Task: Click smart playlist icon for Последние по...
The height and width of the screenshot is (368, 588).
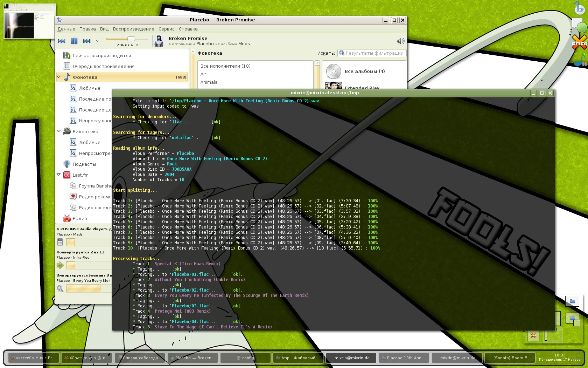Action: tap(73, 99)
